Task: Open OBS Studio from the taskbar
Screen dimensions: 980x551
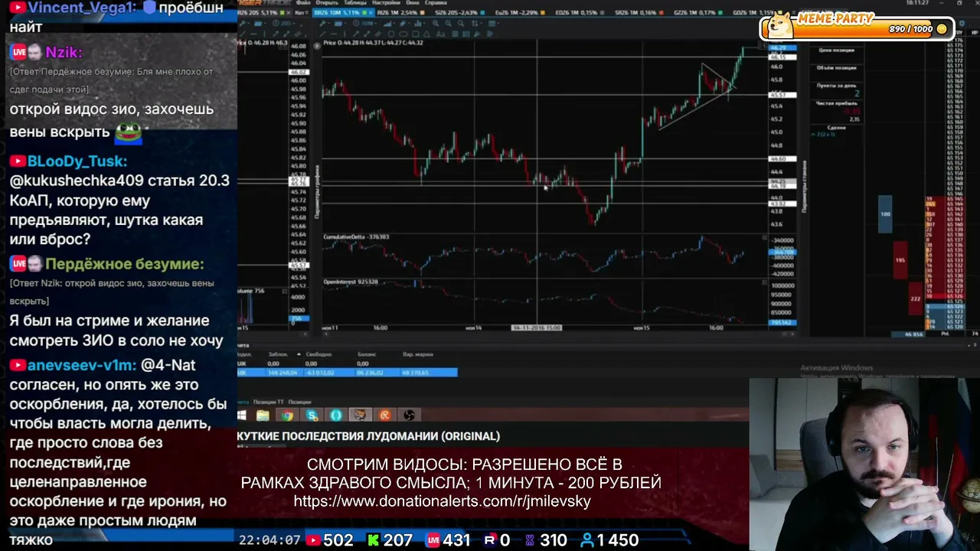Action: pos(410,415)
